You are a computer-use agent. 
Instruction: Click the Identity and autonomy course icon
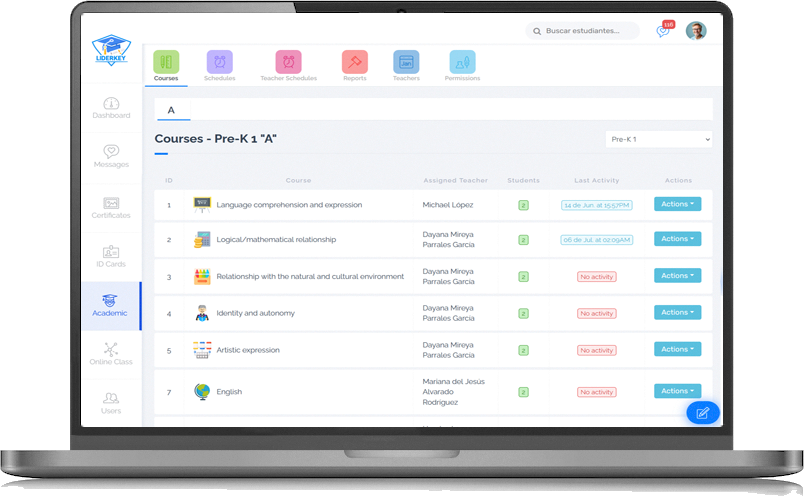[202, 313]
